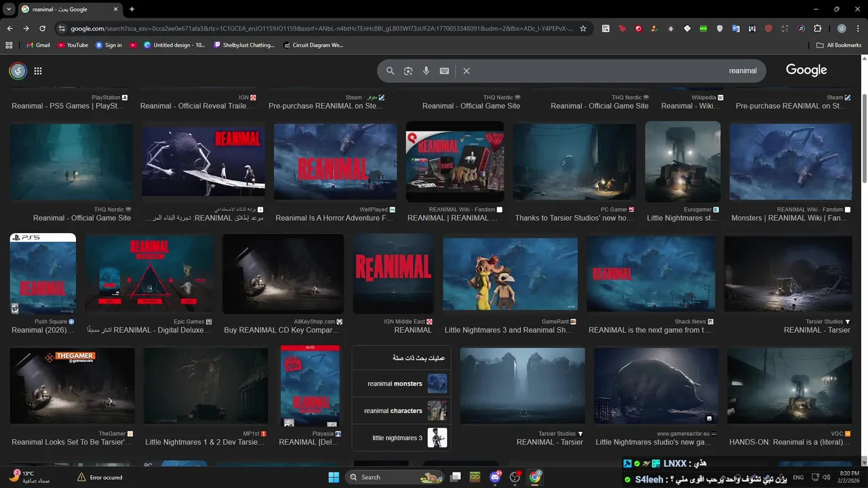Open Chrome three-dot menu

point(858,28)
